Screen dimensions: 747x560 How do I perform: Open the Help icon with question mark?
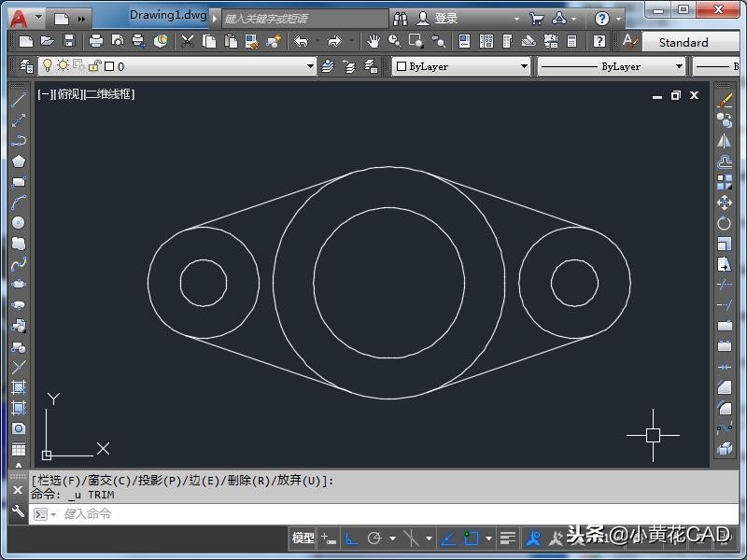[x=598, y=41]
